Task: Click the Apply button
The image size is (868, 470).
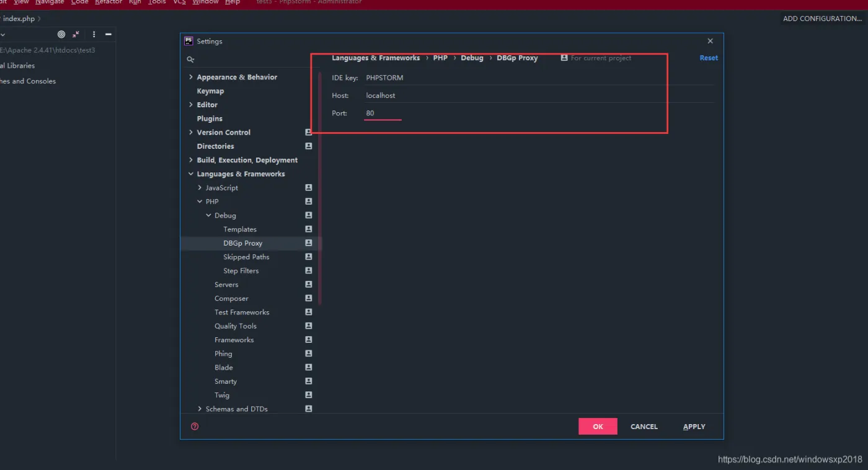Action: tap(694, 427)
